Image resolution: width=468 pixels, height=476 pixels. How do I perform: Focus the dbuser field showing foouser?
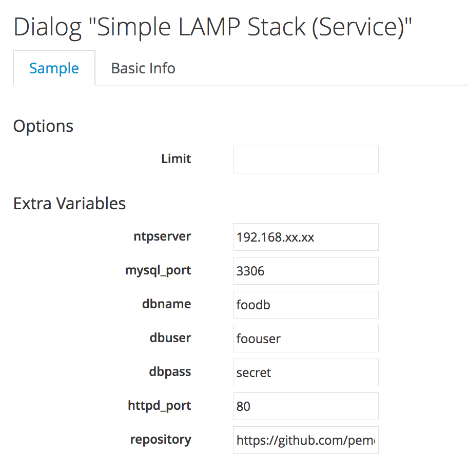[305, 339]
